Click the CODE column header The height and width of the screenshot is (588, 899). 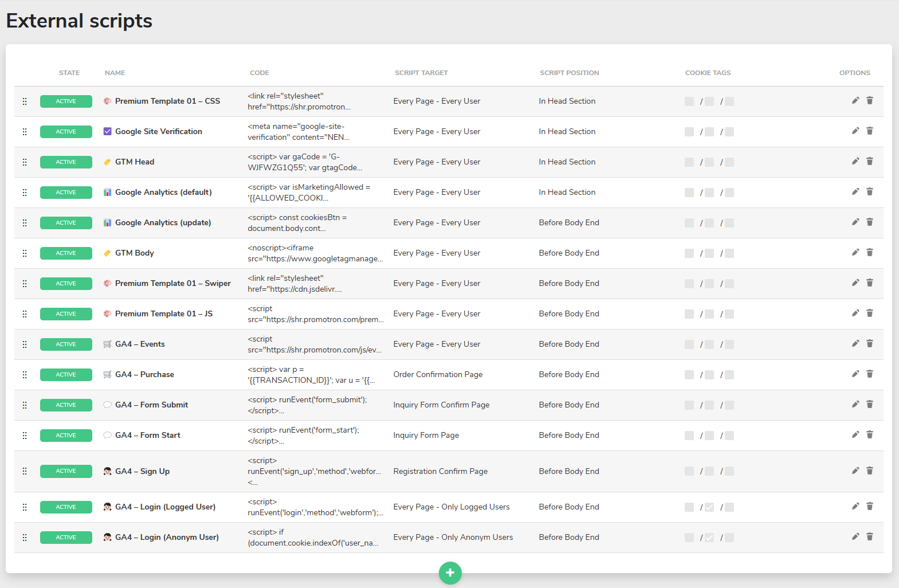pos(260,73)
